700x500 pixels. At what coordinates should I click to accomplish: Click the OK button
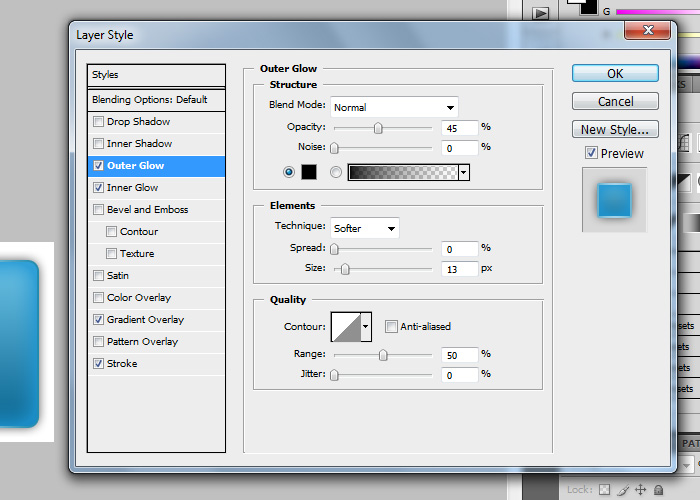[615, 73]
